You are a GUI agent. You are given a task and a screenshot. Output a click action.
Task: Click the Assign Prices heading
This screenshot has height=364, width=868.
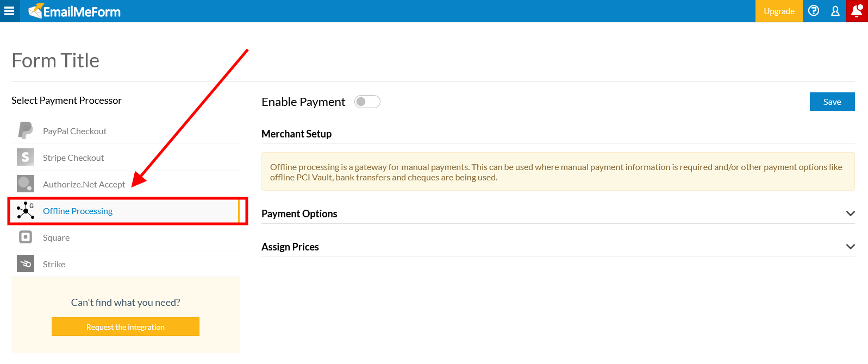(290, 247)
